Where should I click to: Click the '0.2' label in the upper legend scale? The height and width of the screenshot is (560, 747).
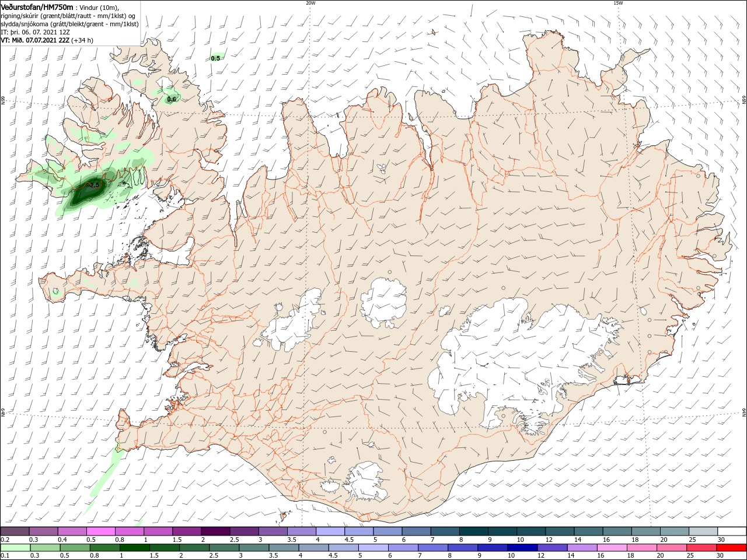tap(5, 540)
